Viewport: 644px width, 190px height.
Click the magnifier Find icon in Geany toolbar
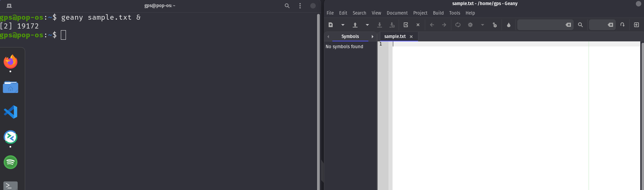(580, 25)
